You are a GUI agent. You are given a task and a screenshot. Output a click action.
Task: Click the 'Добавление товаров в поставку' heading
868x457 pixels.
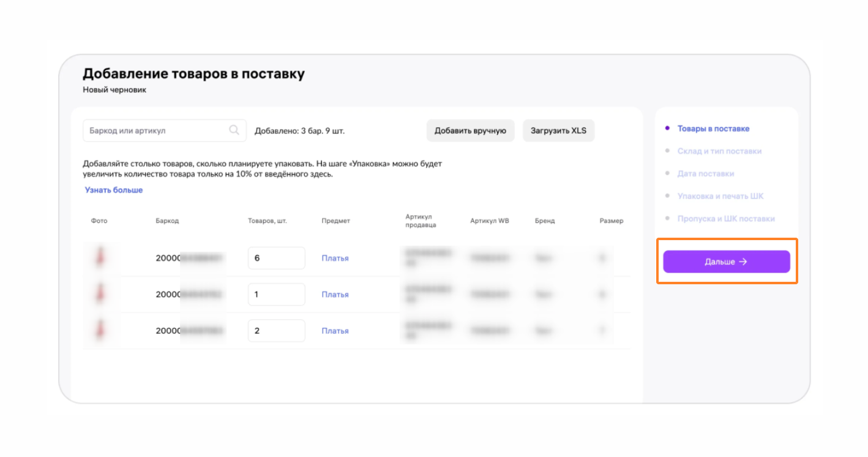coord(193,74)
